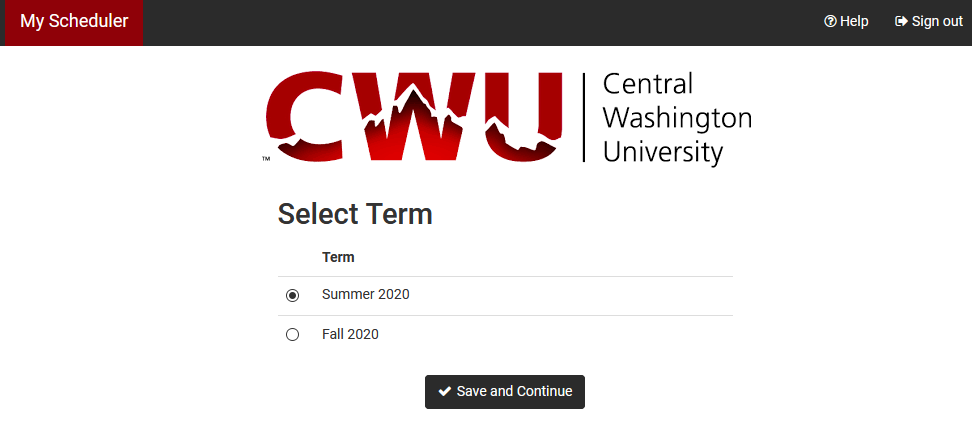The width and height of the screenshot is (972, 423).
Task: Click the Save and Continue button
Action: (x=505, y=391)
